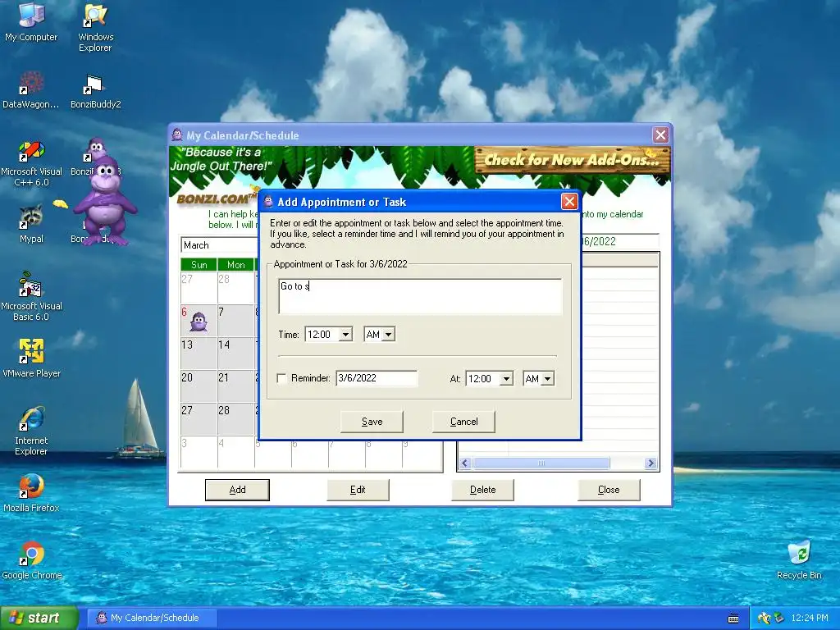
Task: Select March 7 on the calendar
Action: (235, 321)
